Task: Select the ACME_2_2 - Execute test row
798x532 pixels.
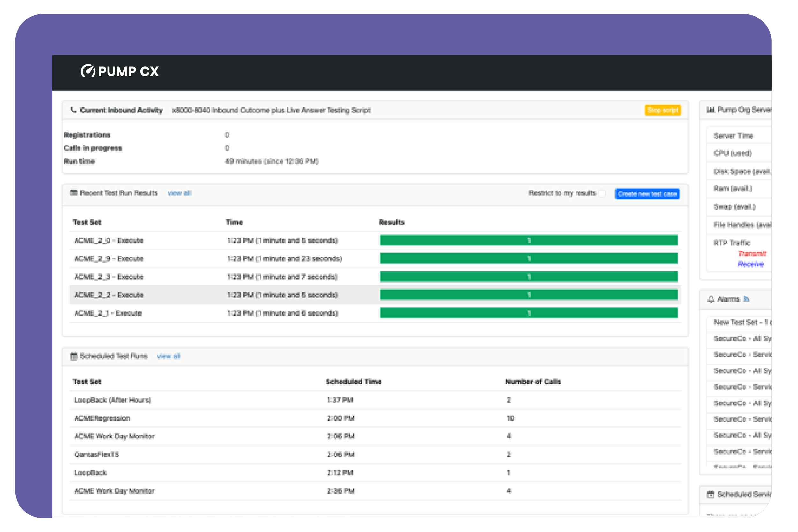Action: coord(109,295)
